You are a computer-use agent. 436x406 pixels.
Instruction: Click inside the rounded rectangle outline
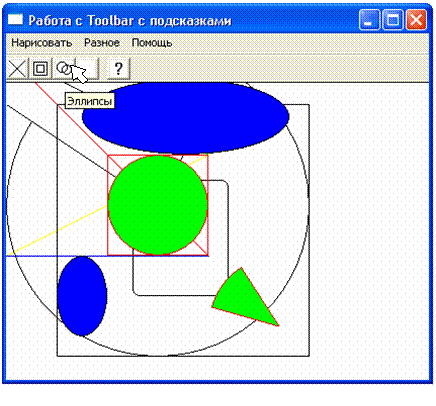pos(180,273)
